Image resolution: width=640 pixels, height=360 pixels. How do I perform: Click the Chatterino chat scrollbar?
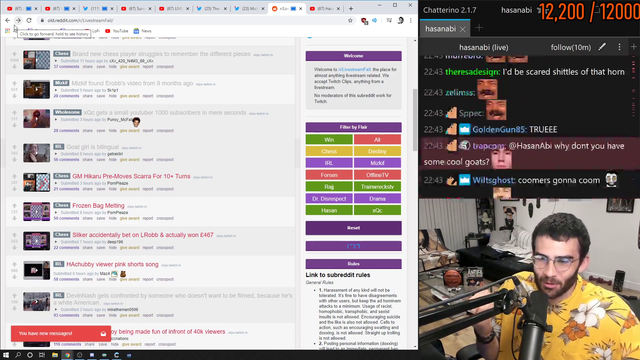pyautogui.click(x=634, y=127)
